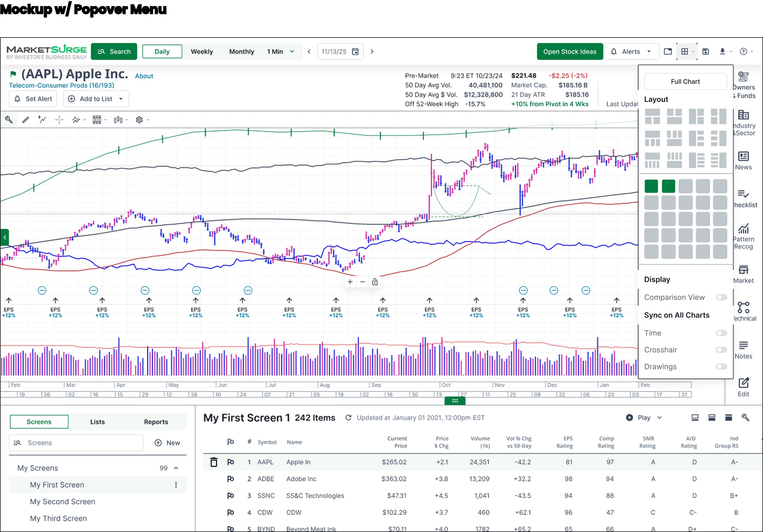Turn on Crosshair sync toggle
This screenshot has height=532, width=763.
click(x=721, y=350)
